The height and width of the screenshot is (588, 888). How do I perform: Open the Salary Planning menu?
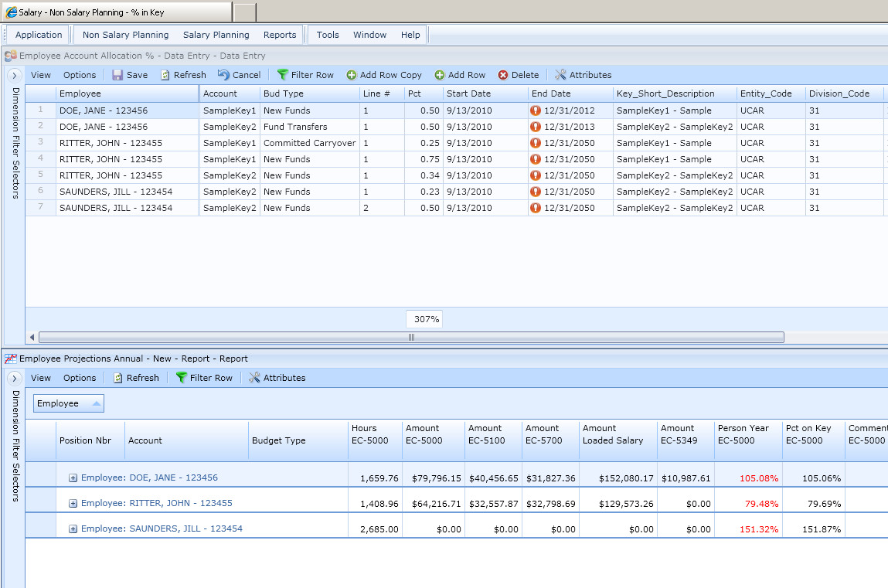(x=216, y=35)
